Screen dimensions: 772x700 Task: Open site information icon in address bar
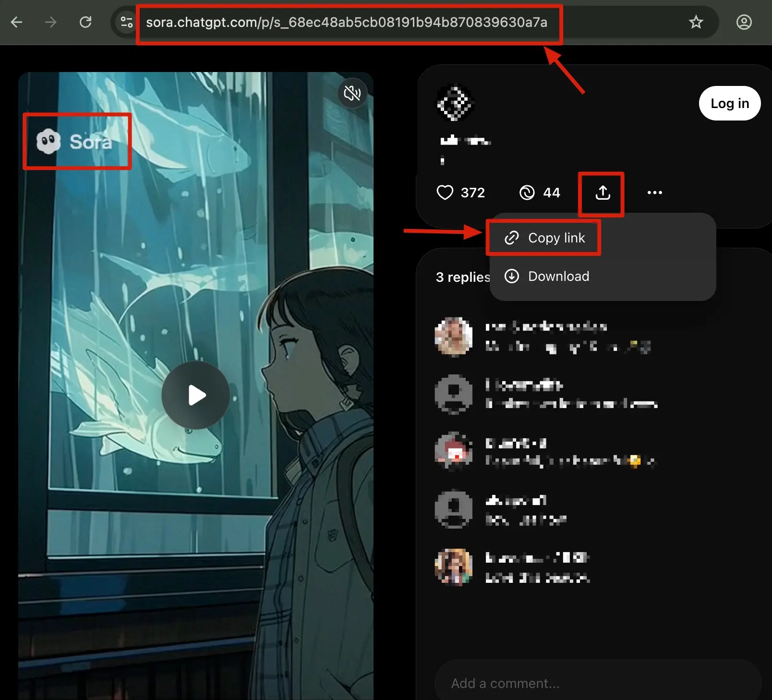pyautogui.click(x=126, y=22)
